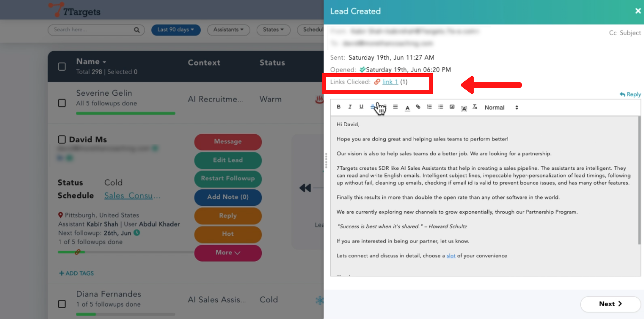Apply italic formatting in the editor

tap(350, 107)
